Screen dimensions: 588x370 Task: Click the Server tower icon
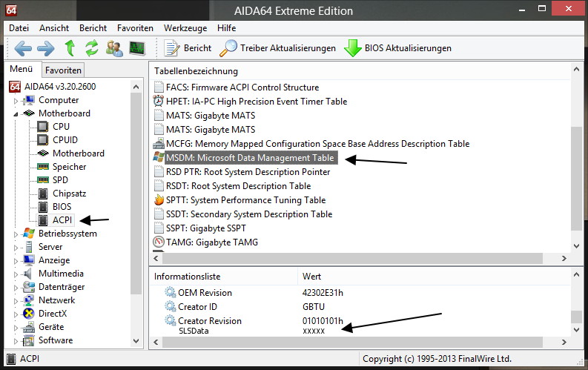tap(28, 247)
